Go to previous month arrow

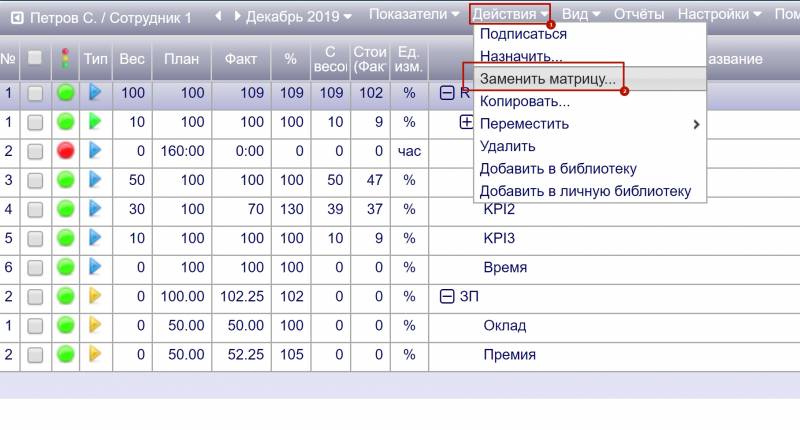[x=218, y=16]
